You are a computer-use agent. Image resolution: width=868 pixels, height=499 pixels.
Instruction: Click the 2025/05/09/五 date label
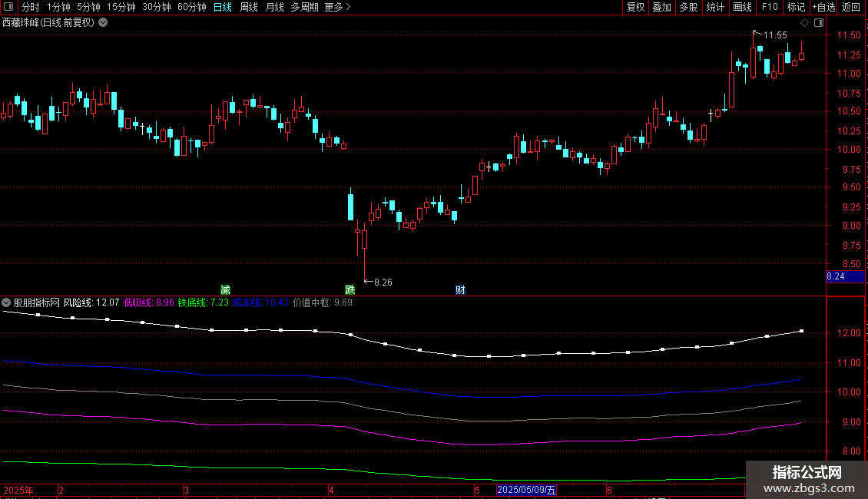526,490
